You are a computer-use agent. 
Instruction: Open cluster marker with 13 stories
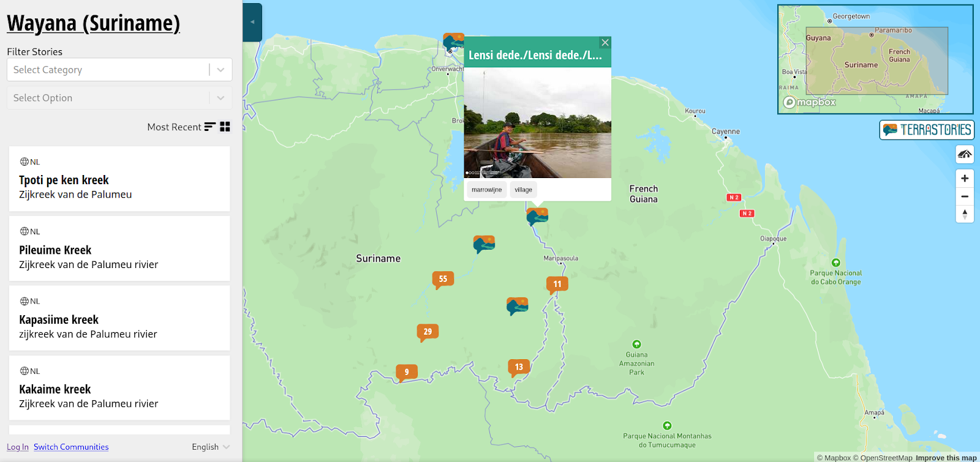(x=519, y=368)
